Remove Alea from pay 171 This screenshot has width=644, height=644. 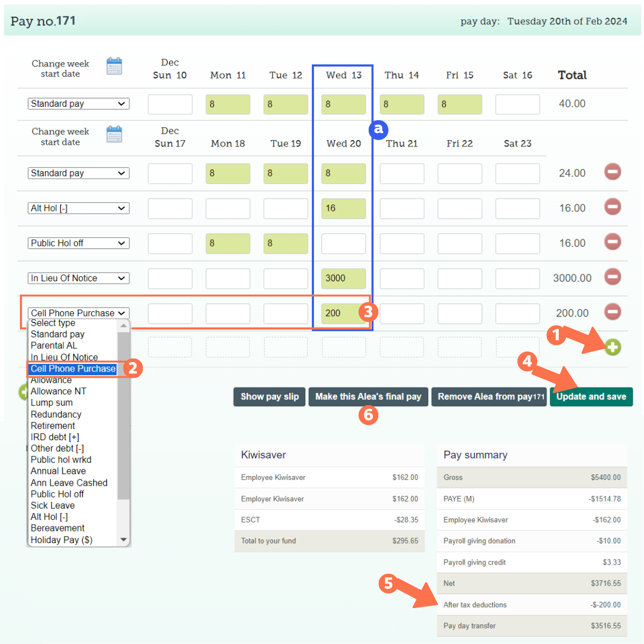coord(489,397)
